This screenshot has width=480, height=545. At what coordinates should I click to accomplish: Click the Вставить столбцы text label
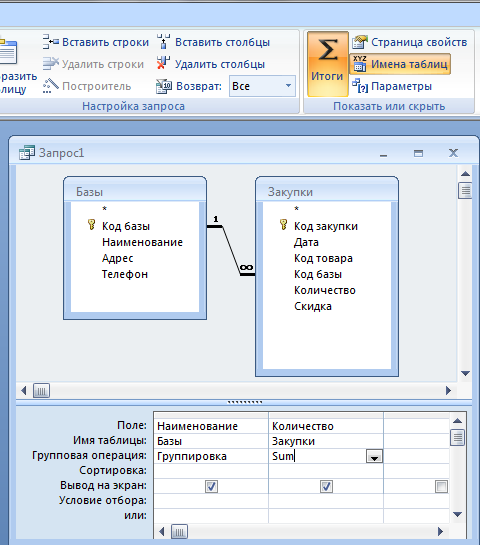tap(222, 42)
